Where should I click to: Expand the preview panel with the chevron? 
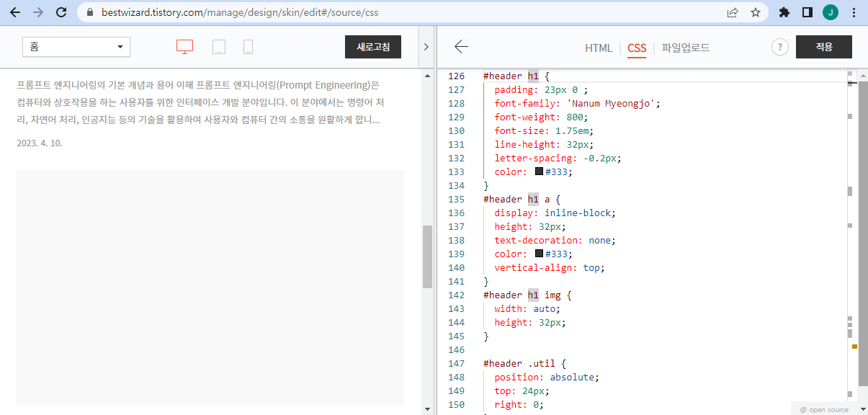click(x=426, y=45)
